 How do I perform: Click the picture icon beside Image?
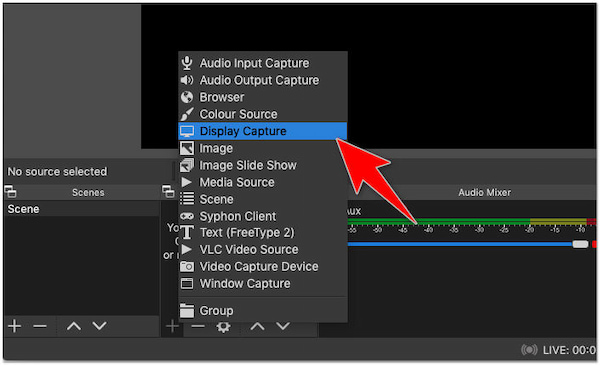pyautogui.click(x=187, y=148)
